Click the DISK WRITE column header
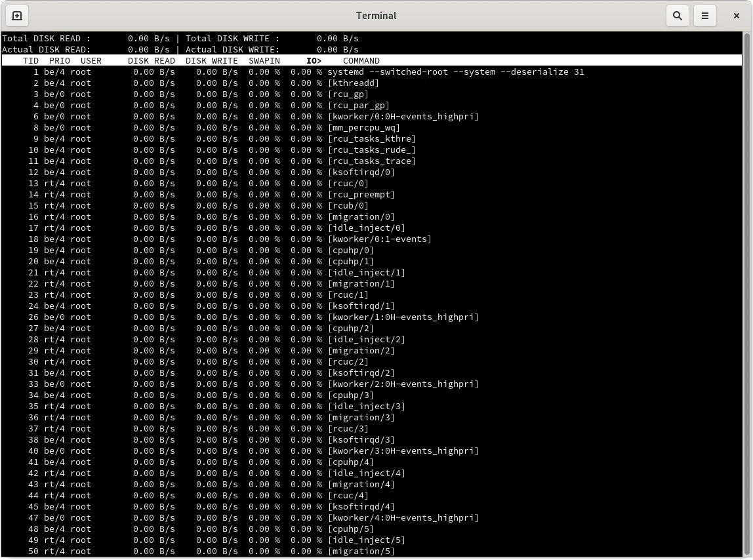 (x=212, y=61)
